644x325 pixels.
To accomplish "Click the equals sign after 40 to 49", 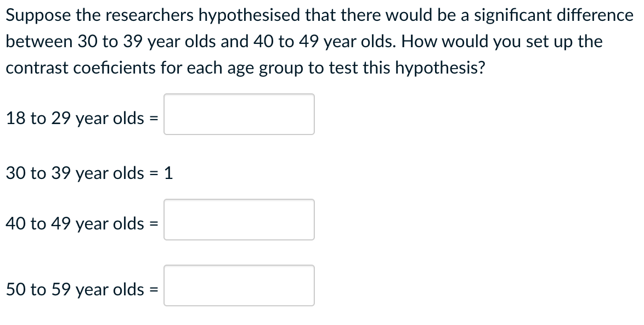I will [x=155, y=223].
